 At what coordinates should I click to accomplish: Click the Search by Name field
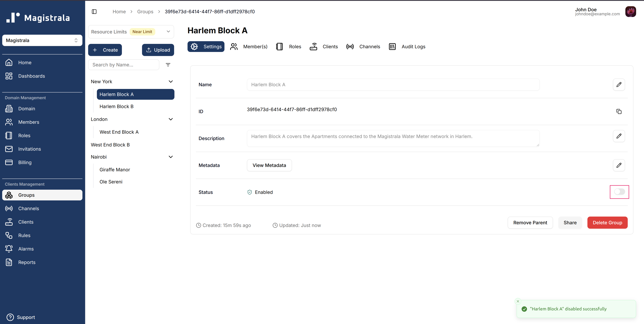pyautogui.click(x=124, y=65)
